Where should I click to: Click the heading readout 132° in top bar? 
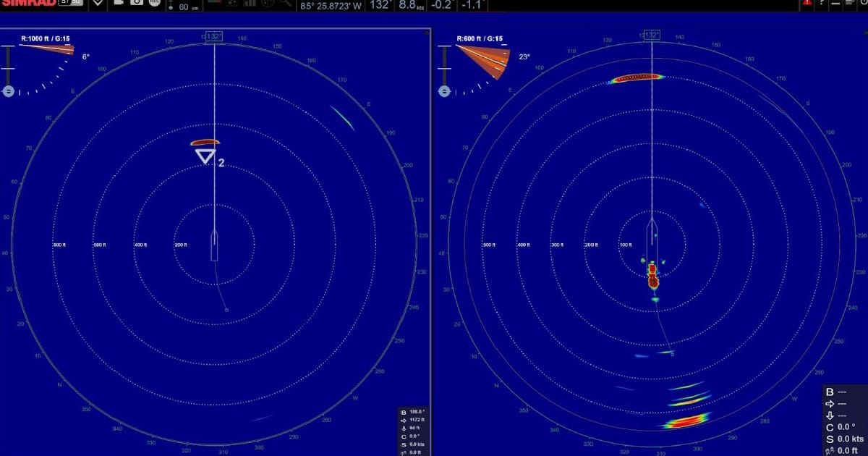click(379, 6)
